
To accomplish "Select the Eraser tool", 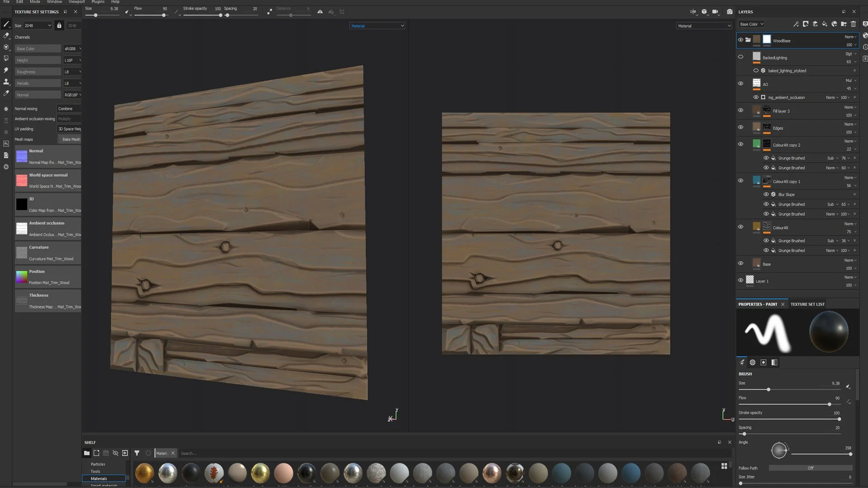I will (6, 36).
